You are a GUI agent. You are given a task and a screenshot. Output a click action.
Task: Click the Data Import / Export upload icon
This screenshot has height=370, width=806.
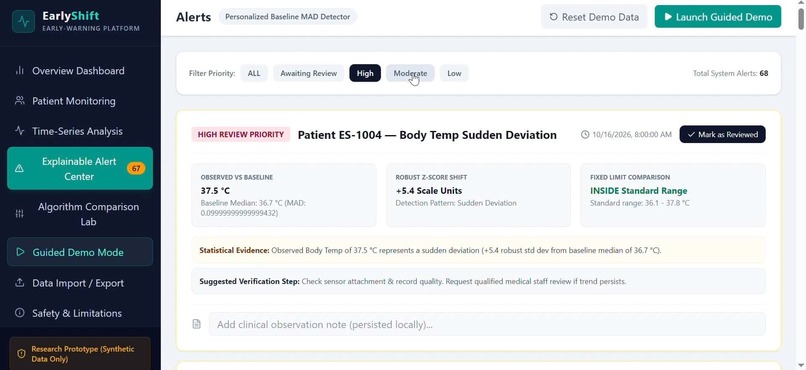[x=20, y=283]
